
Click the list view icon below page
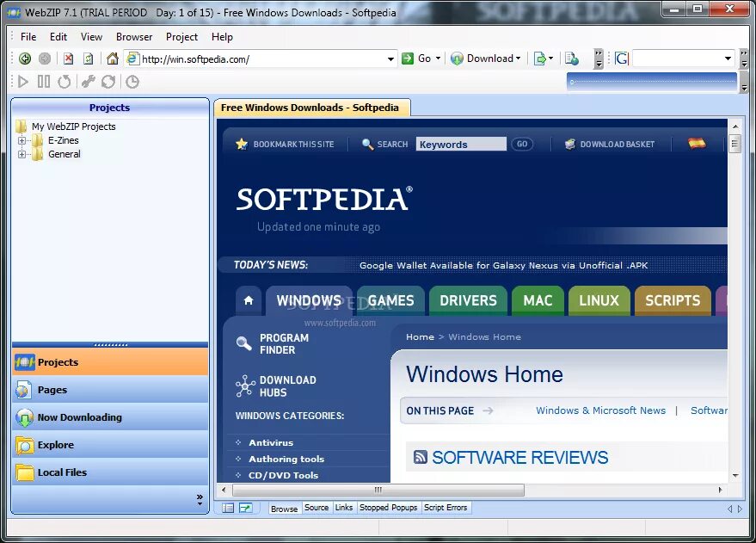(x=228, y=508)
